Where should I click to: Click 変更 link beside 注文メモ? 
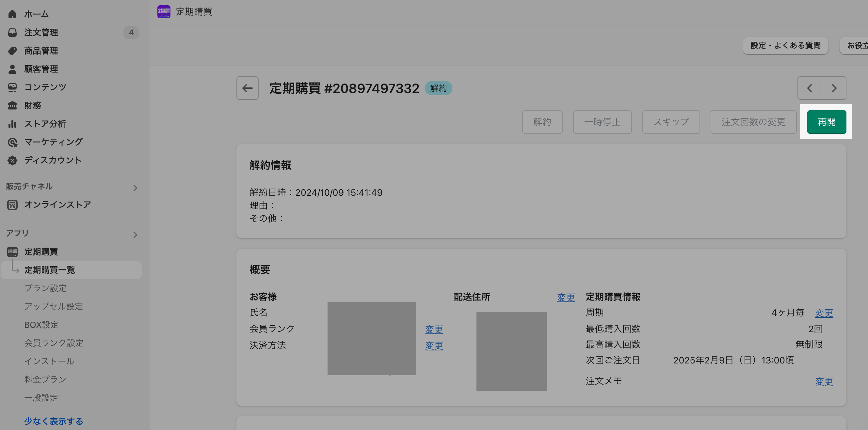824,381
